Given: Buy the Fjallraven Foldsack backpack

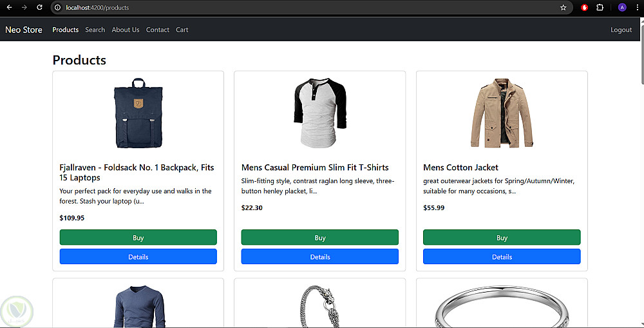Looking at the screenshot, I should (138, 238).
